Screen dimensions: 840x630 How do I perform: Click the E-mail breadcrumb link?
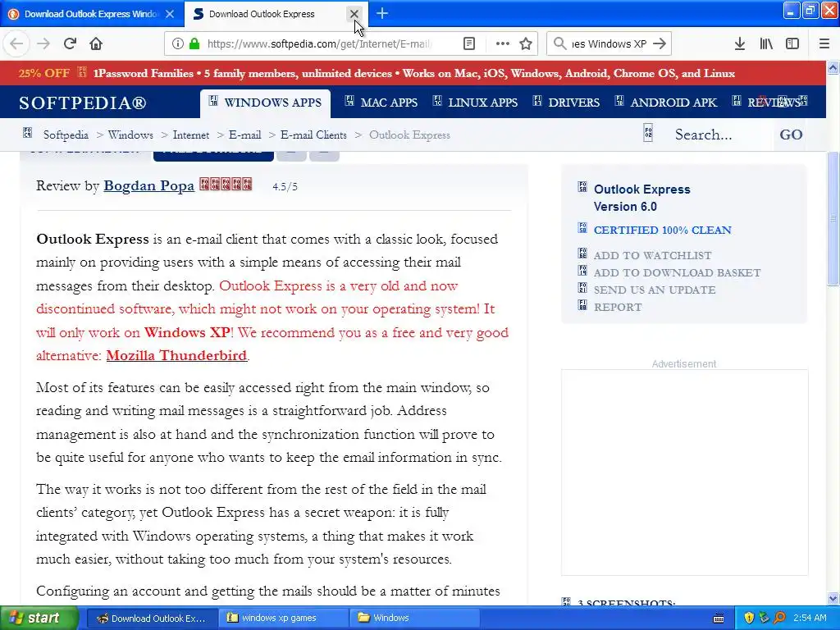coord(244,135)
